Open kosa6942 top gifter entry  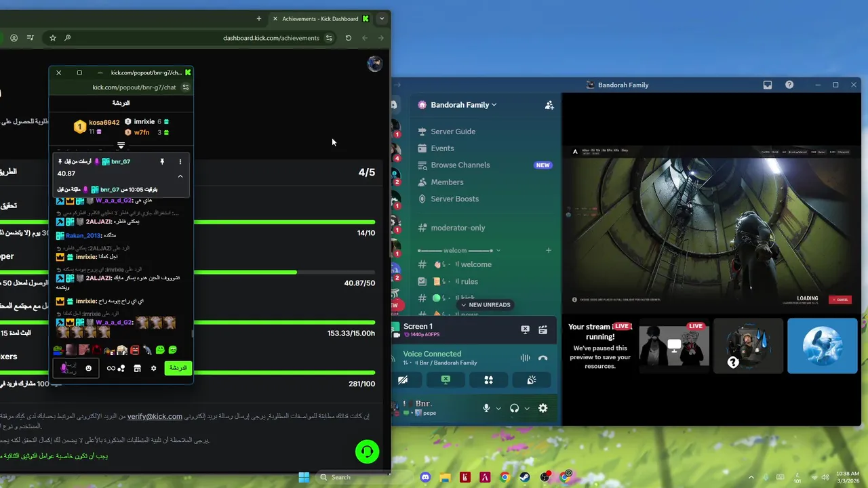pyautogui.click(x=97, y=127)
